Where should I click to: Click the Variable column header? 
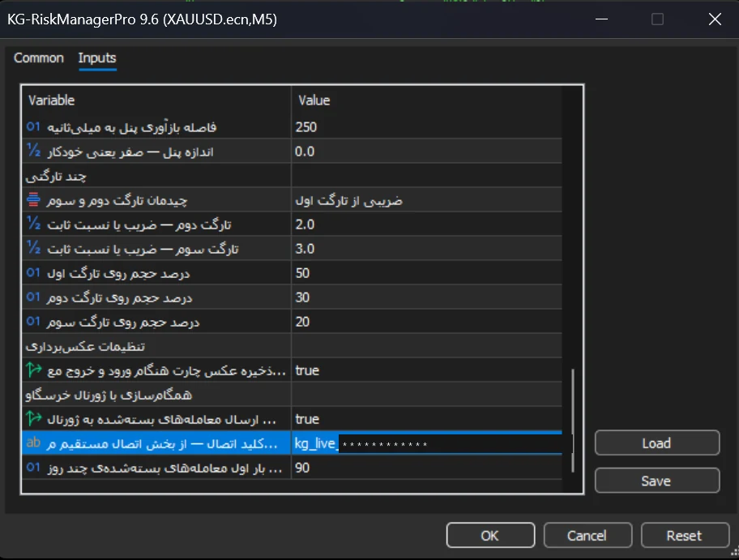pos(156,100)
